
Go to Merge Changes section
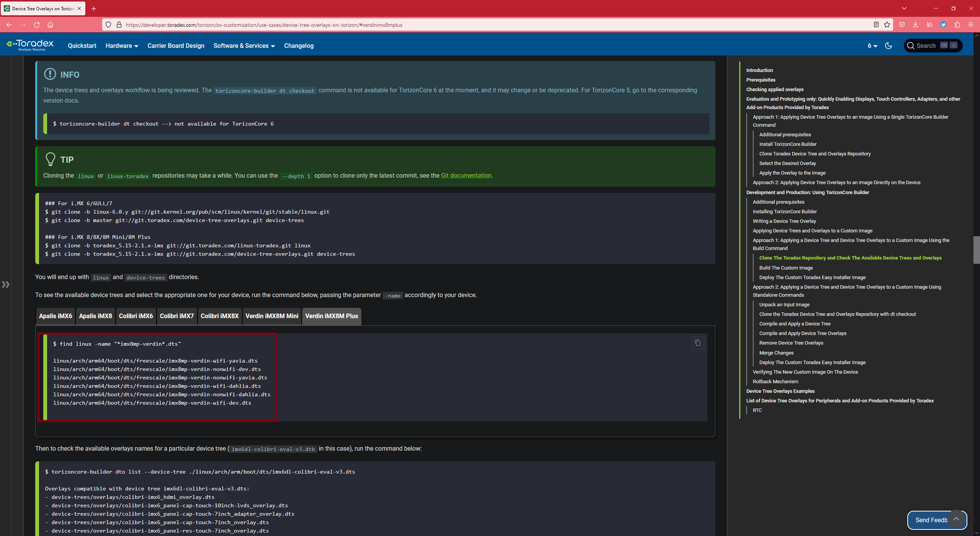(776, 353)
